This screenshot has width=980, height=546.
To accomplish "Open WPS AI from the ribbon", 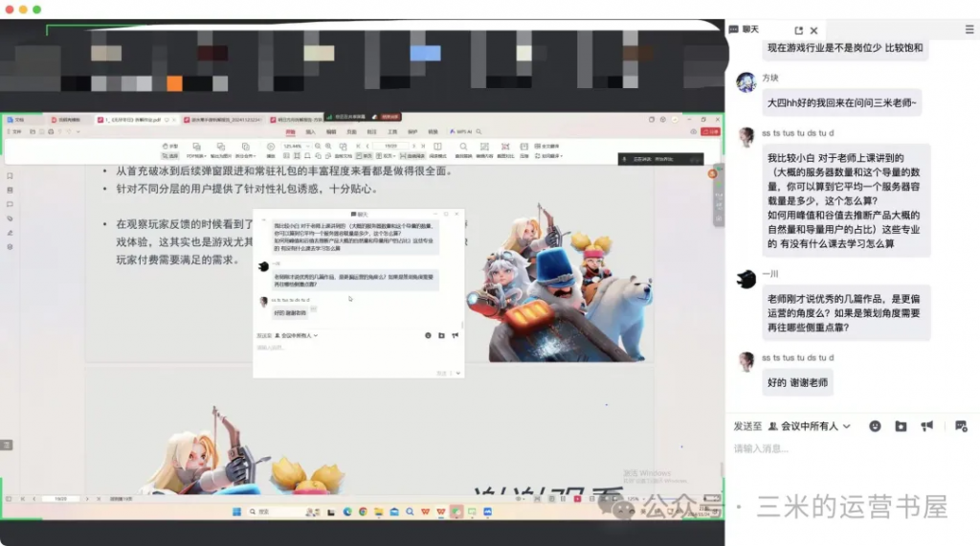I will (460, 131).
